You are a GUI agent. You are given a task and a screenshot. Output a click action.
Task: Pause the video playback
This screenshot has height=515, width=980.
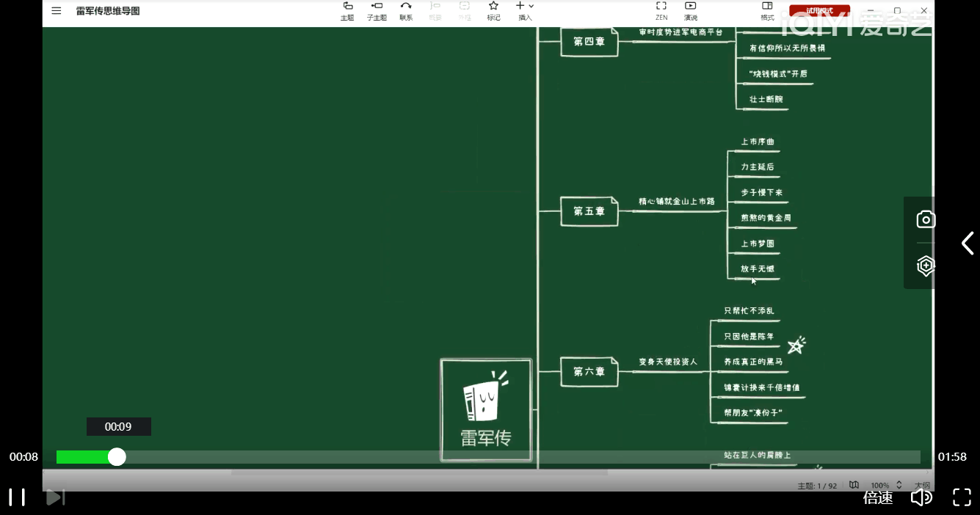[x=17, y=497]
